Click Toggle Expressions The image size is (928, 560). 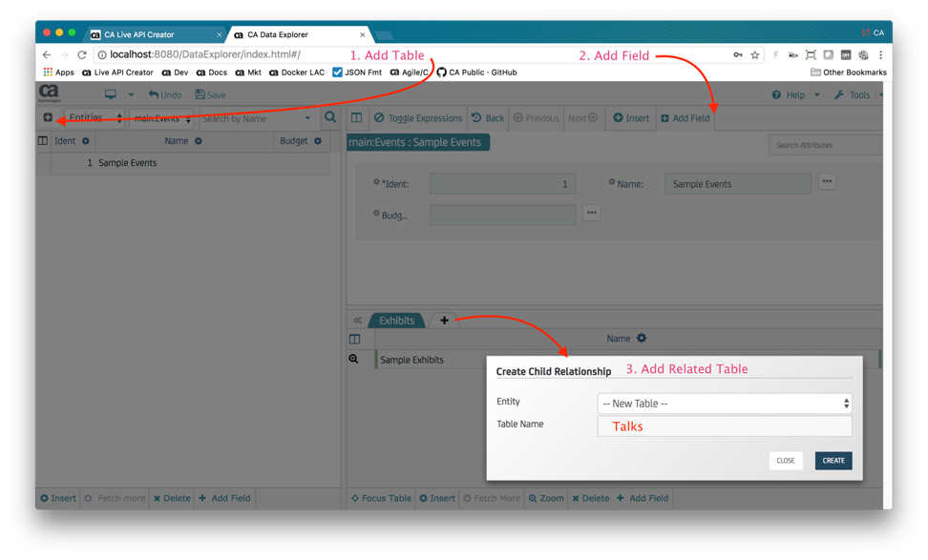click(418, 118)
